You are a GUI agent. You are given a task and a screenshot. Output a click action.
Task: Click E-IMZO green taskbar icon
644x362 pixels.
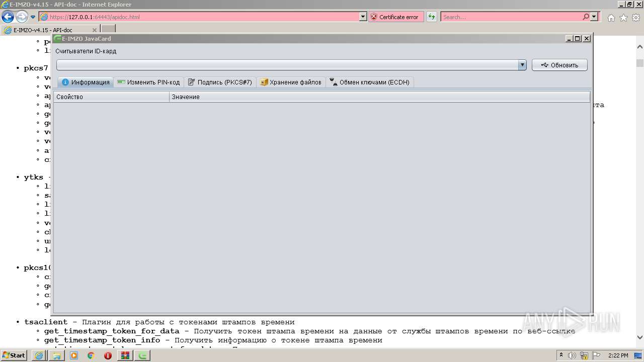[x=143, y=355]
